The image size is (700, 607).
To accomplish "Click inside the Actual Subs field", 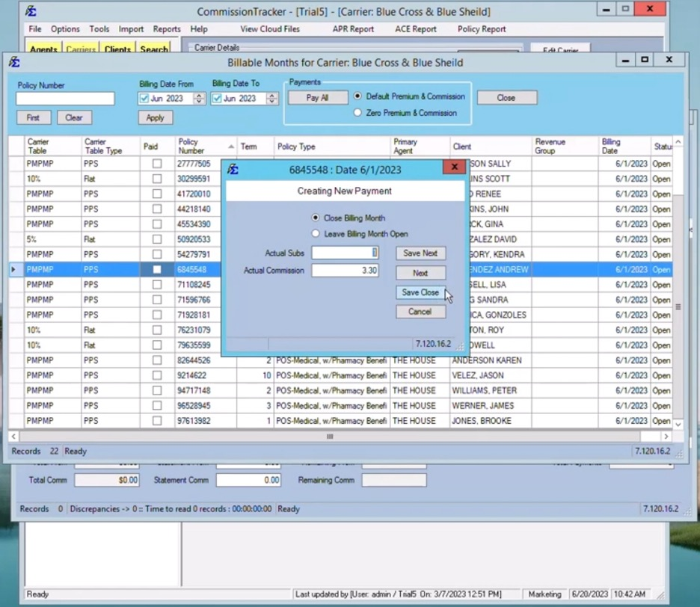I will coord(346,253).
